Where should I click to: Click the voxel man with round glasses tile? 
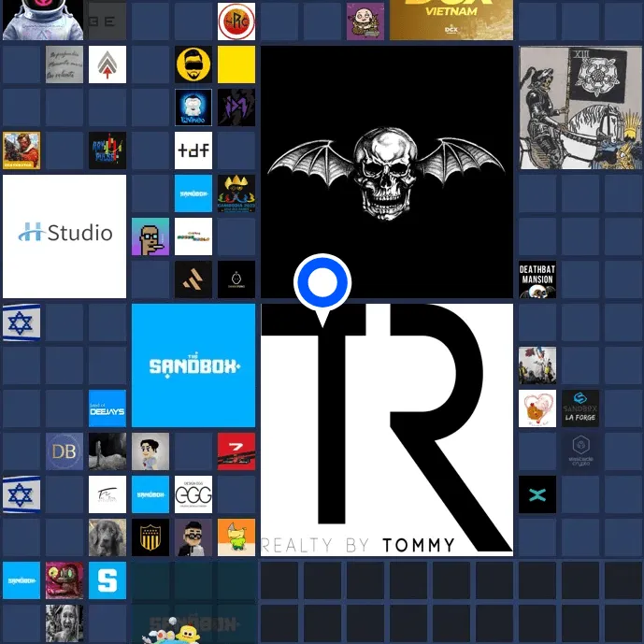click(x=193, y=537)
